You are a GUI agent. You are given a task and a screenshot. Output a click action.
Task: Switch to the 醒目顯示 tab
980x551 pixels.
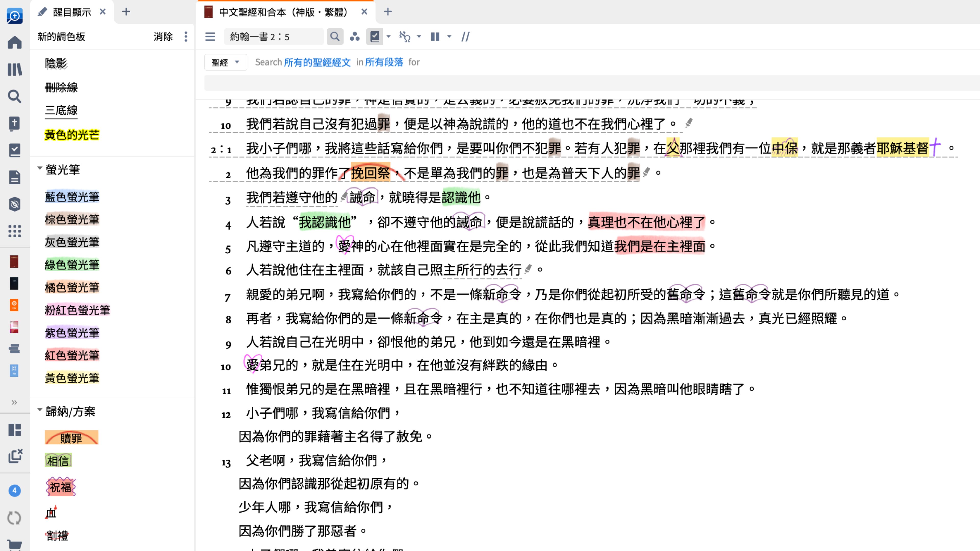[71, 12]
